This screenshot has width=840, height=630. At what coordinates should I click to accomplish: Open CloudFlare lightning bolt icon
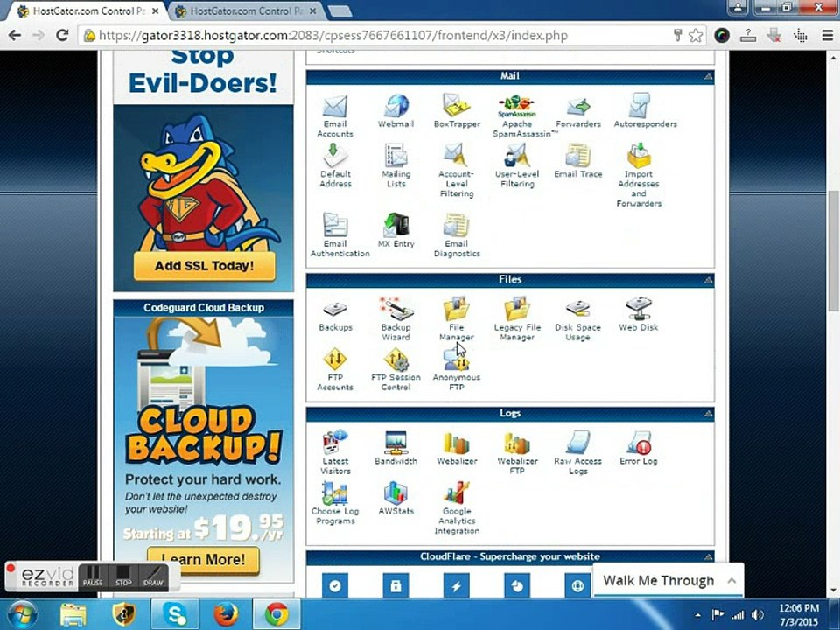(x=457, y=585)
